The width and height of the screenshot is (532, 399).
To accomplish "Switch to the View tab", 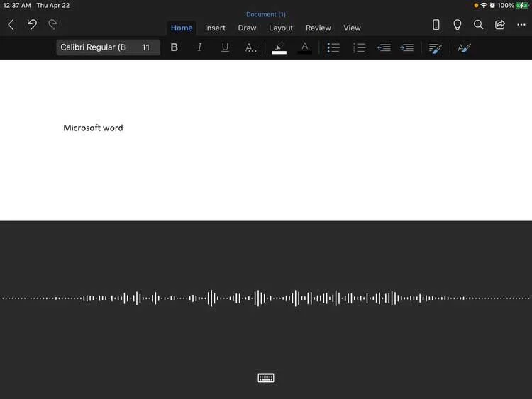I will click(352, 28).
